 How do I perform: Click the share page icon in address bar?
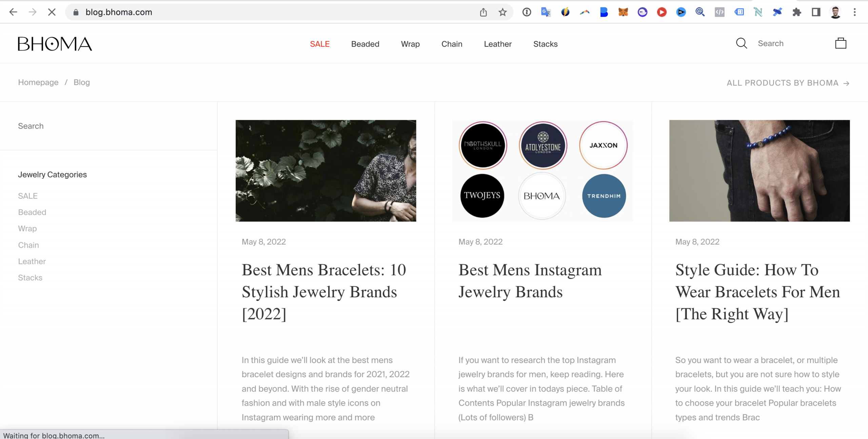coord(483,12)
